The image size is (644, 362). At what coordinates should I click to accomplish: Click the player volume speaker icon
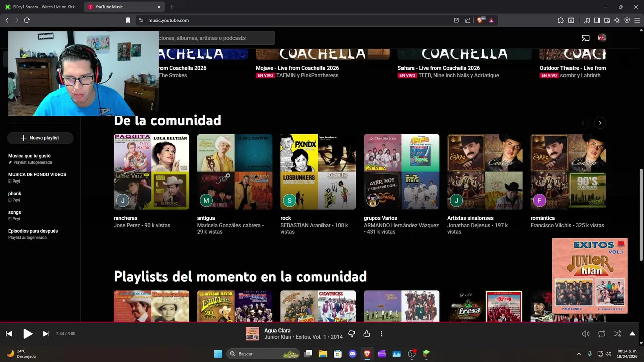pyautogui.click(x=586, y=334)
